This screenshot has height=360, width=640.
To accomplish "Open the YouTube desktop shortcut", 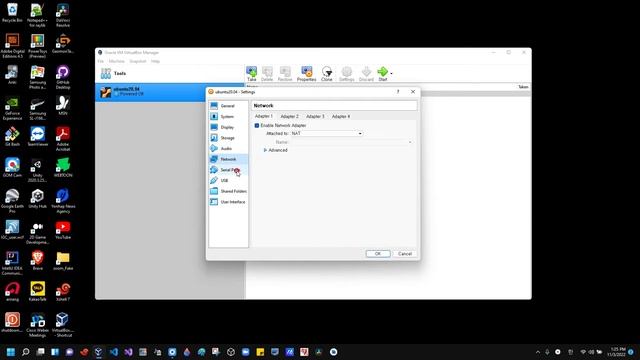I will 63,229.
